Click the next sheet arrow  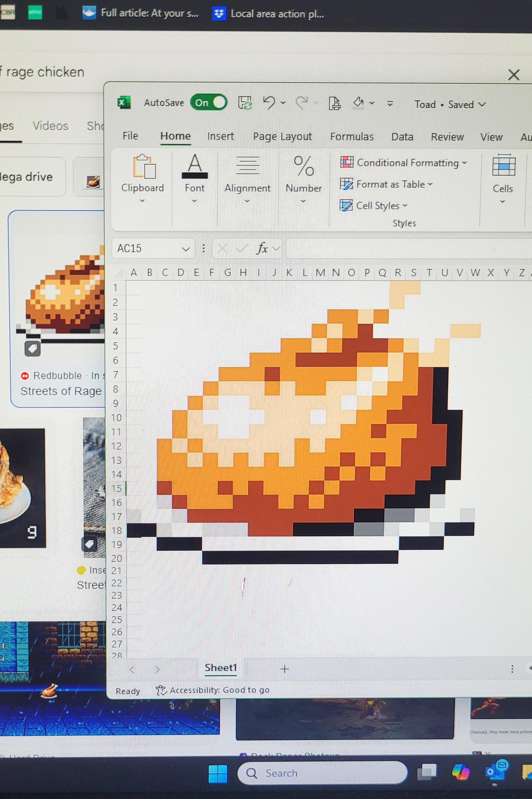coord(157,669)
